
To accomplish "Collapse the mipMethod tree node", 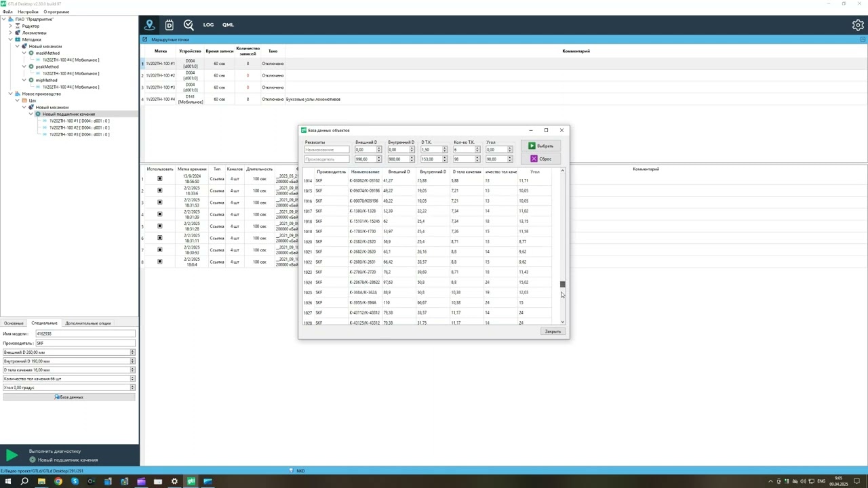I will tap(24, 80).
